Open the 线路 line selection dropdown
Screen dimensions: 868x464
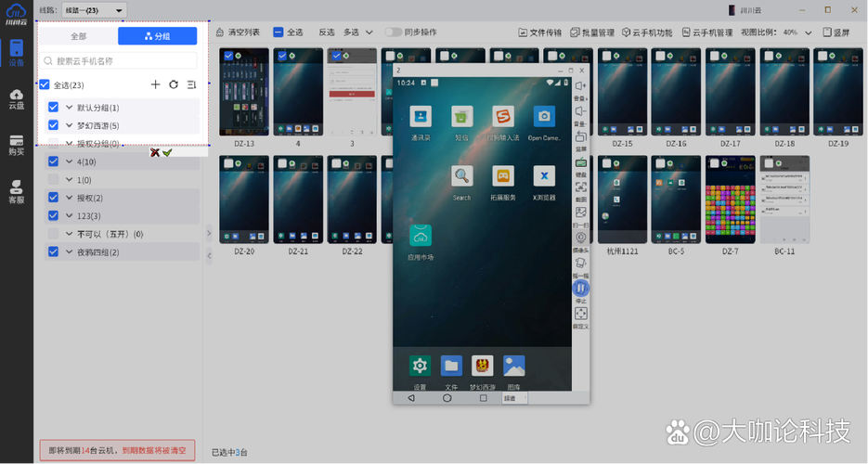coord(94,9)
